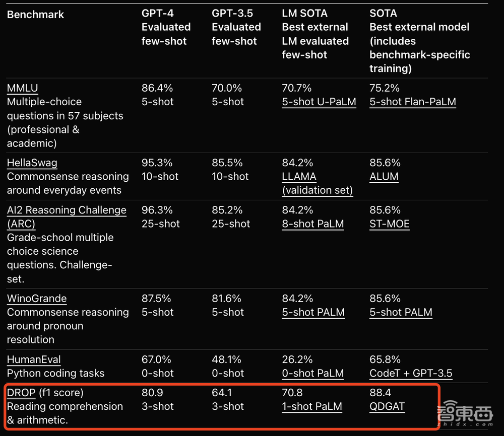504x436 pixels.
Task: Click the 8-shot PaLM reference link
Action: (312, 224)
